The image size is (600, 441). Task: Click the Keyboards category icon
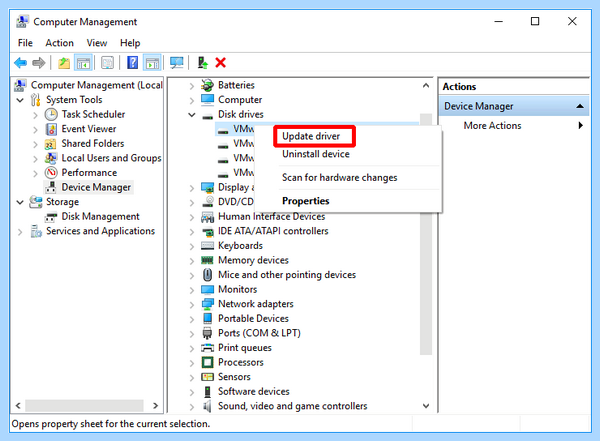point(207,245)
